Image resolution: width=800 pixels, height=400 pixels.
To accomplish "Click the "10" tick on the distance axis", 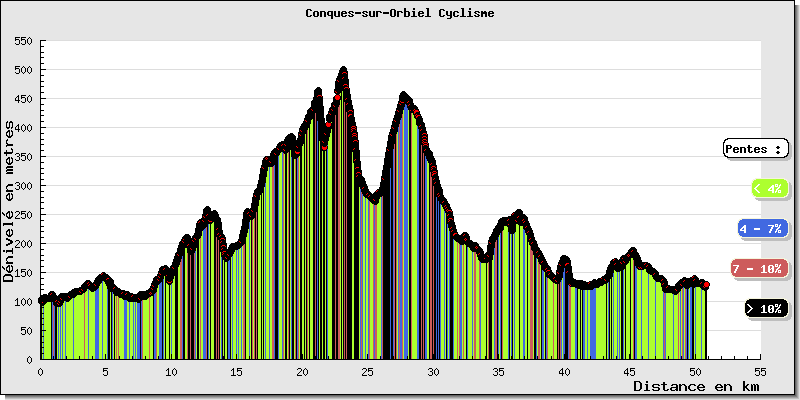I will 171,370.
